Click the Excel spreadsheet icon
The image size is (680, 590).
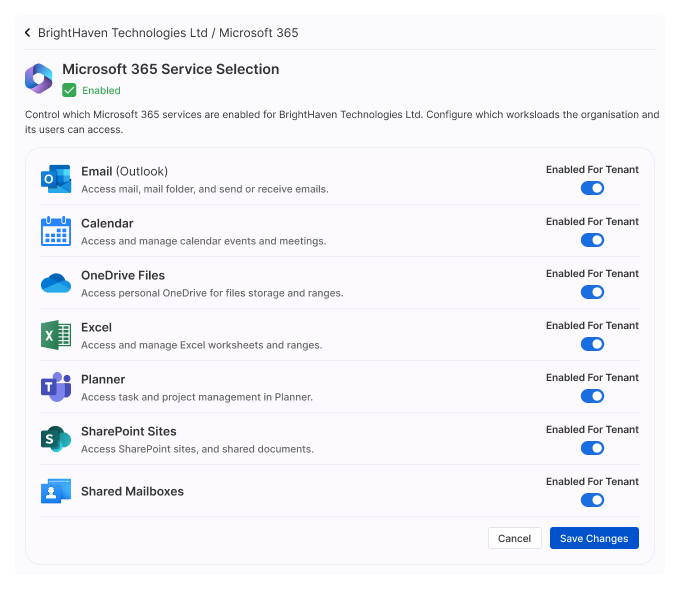click(56, 335)
